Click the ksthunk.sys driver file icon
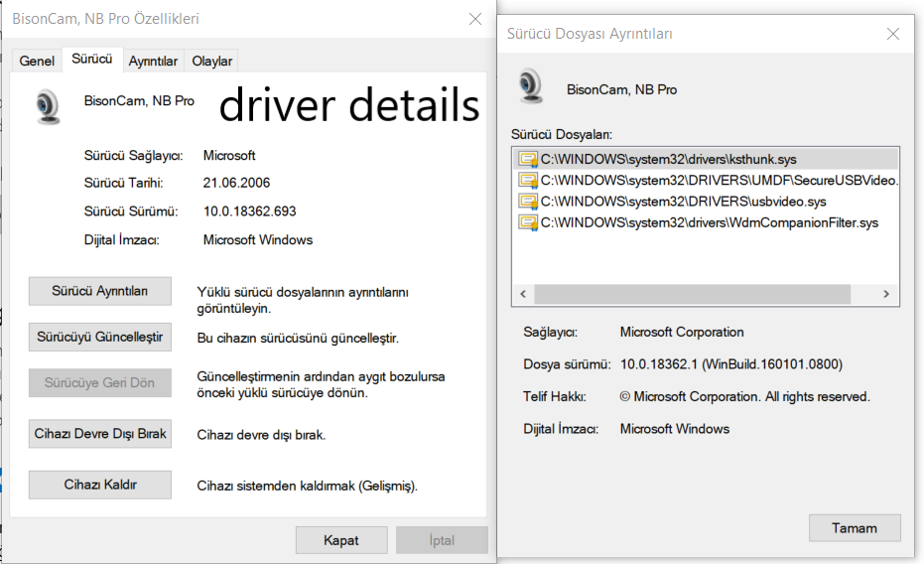Viewport: 924px width, 564px height. [528, 159]
